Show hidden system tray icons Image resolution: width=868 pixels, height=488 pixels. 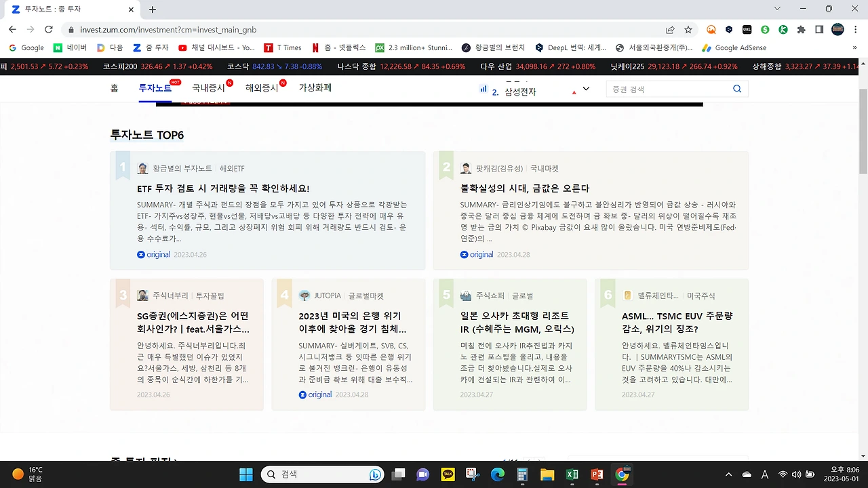(x=729, y=474)
